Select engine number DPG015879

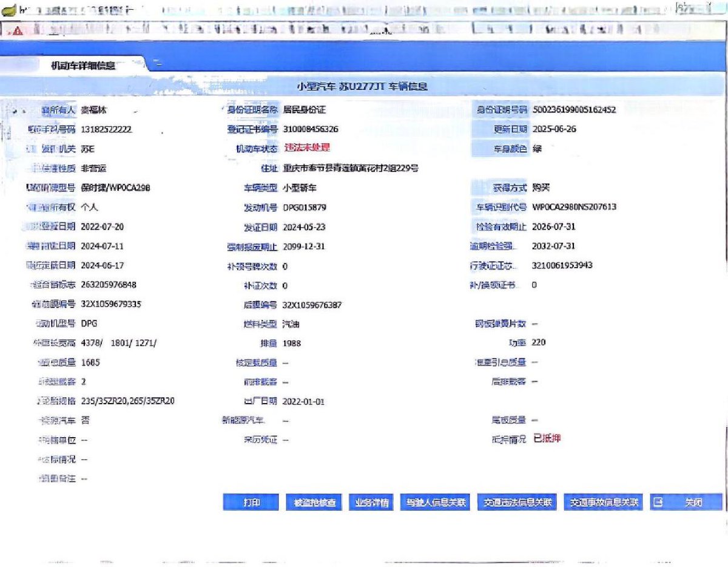[x=305, y=207]
